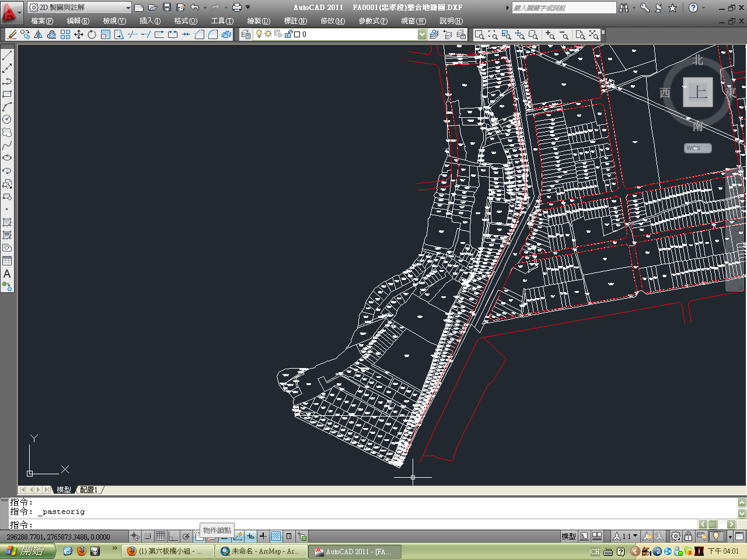Click the Plot printer icon

237,8
